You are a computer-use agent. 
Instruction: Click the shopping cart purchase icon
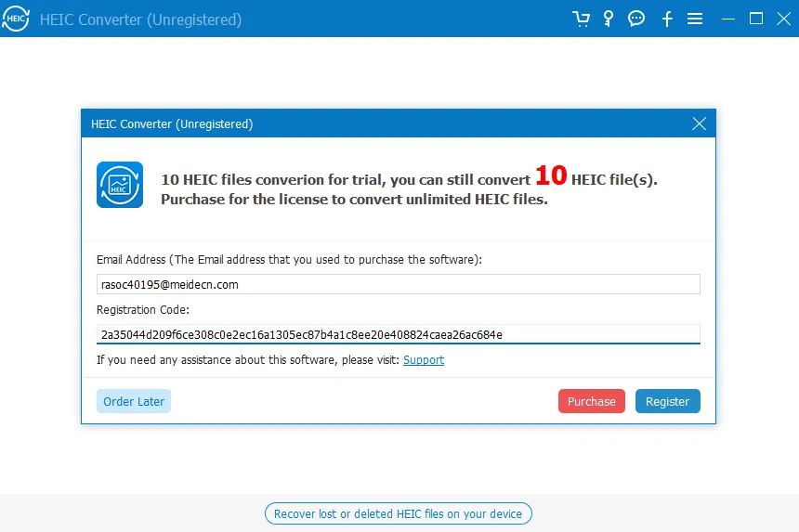pyautogui.click(x=582, y=19)
